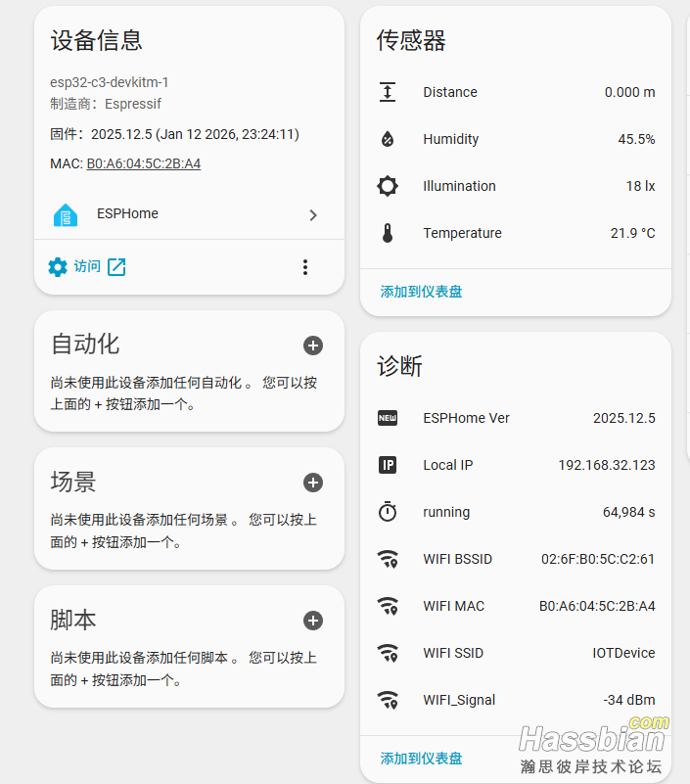690x784 pixels.
Task: Click the ESPHome house logo icon
Action: pyautogui.click(x=66, y=215)
